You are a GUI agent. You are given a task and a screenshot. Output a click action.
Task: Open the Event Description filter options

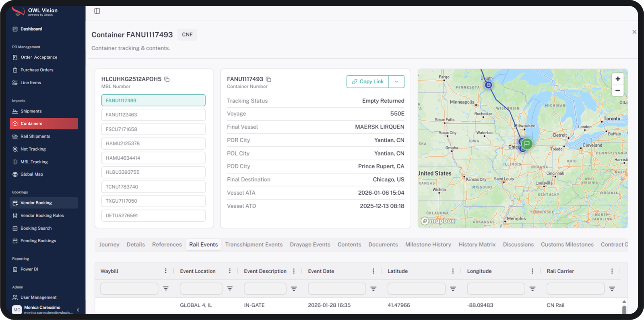coord(294,289)
